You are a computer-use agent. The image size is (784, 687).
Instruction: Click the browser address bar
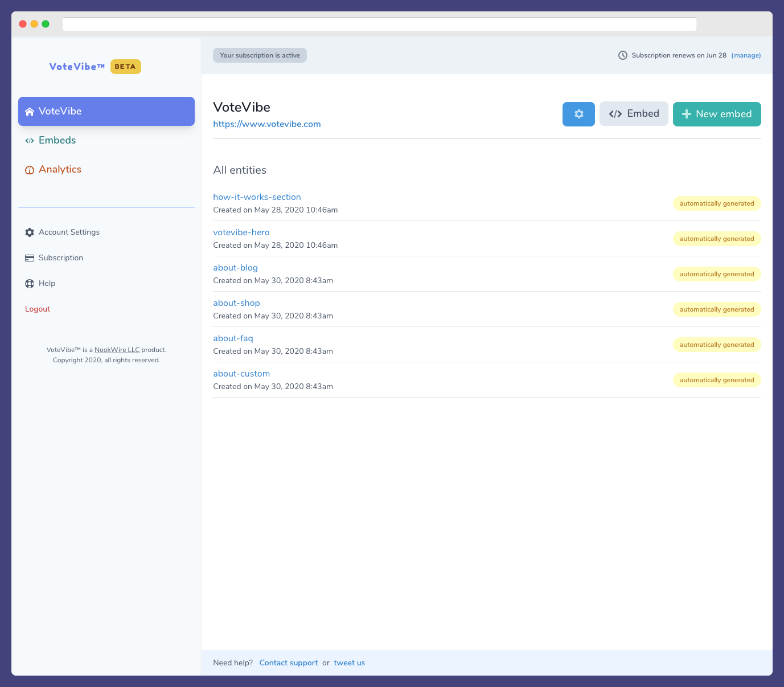tap(379, 24)
